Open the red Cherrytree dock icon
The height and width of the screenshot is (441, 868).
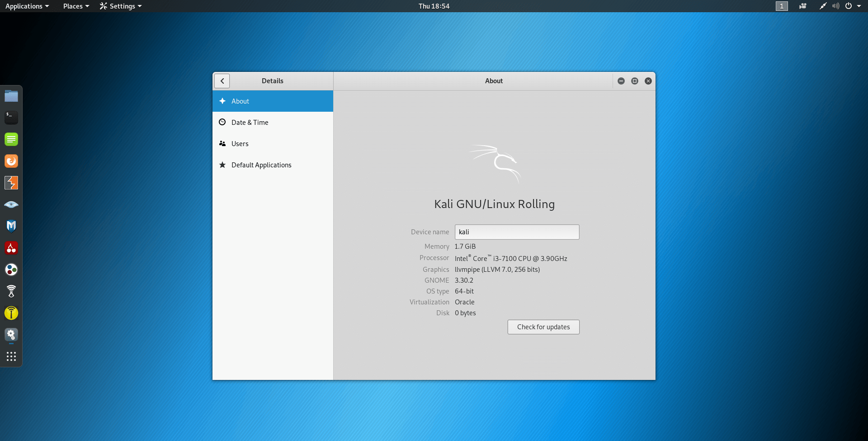tap(11, 248)
